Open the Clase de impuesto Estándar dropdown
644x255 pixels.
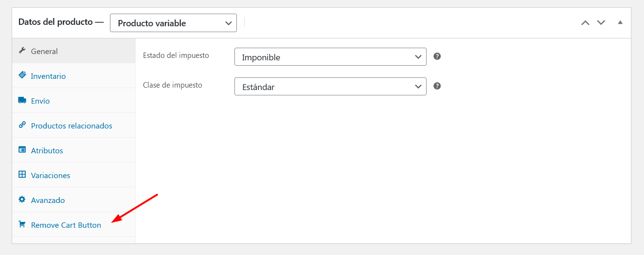pyautogui.click(x=330, y=87)
